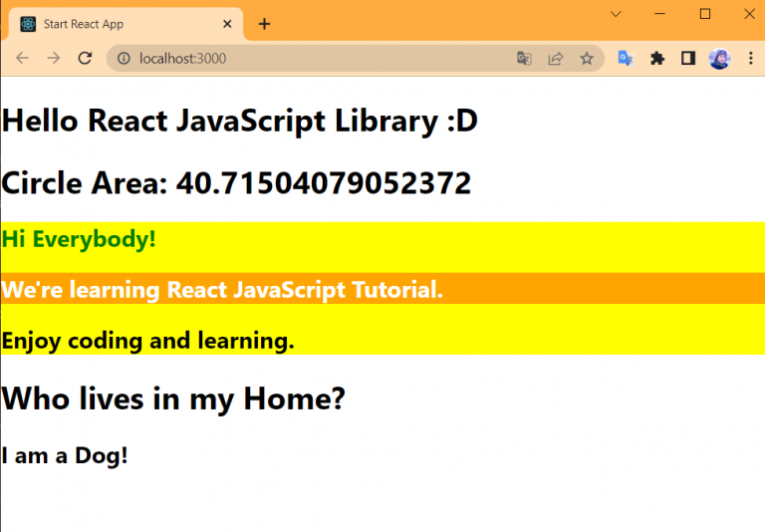Open the Extensions puzzle piece menu

click(657, 59)
